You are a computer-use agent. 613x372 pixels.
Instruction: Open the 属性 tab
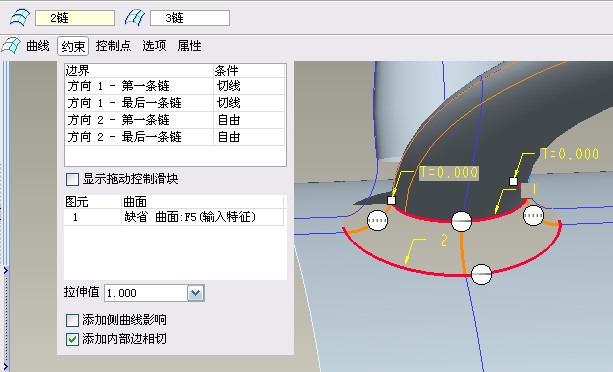tap(190, 46)
